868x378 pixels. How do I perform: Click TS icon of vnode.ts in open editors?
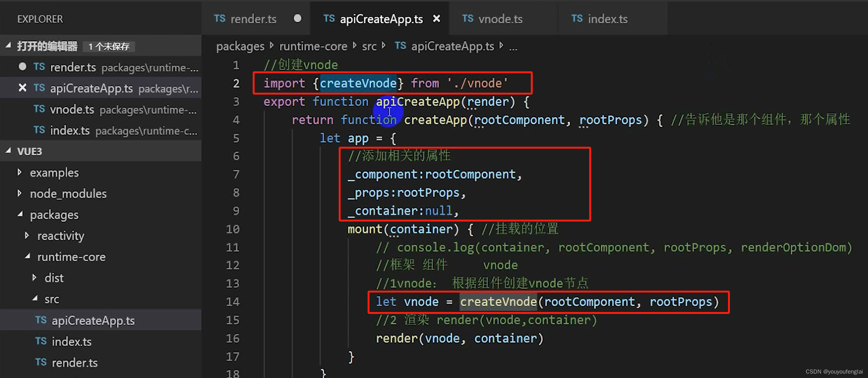(x=39, y=109)
